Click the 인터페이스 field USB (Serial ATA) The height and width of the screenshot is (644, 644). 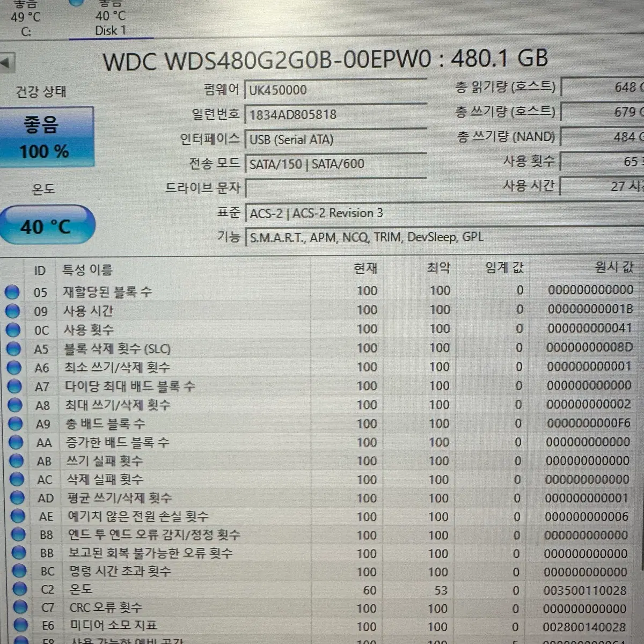click(335, 140)
